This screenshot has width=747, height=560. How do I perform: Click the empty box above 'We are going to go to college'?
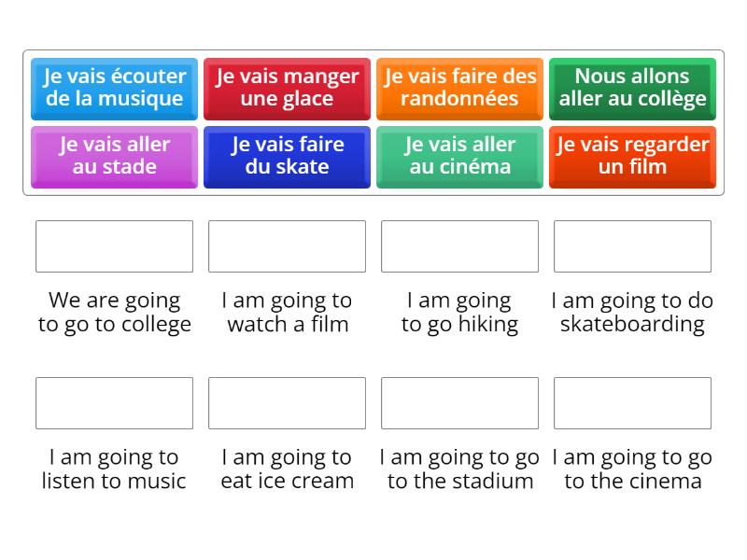click(x=114, y=246)
